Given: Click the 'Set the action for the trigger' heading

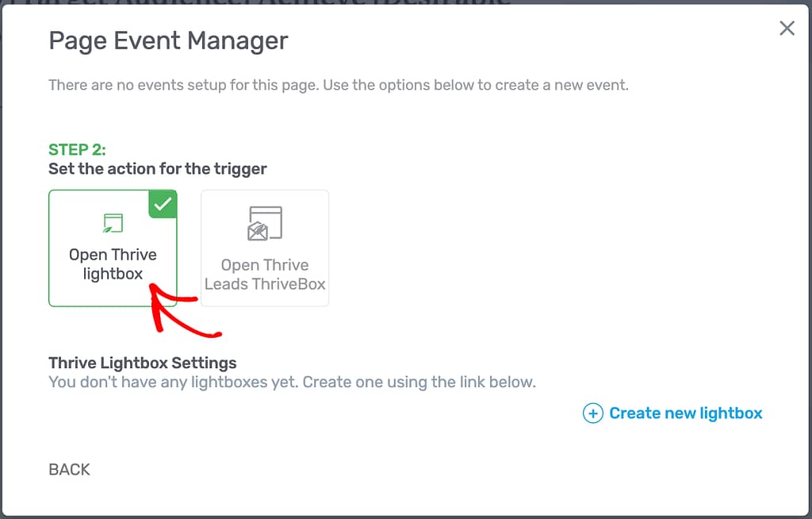Looking at the screenshot, I should (158, 169).
